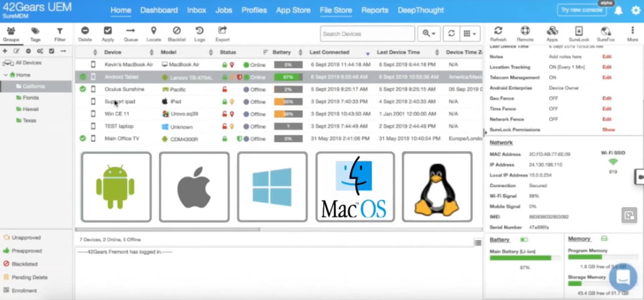Click the group properties gears icon

[40, 51]
